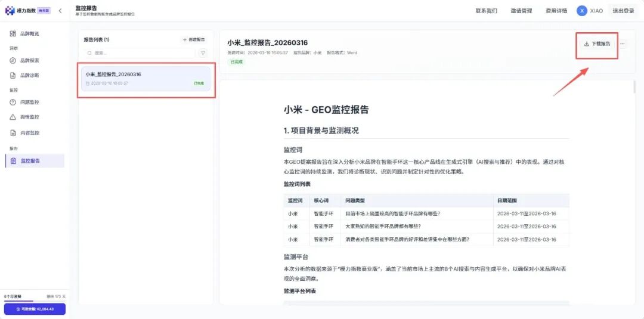The image size is (644, 319).
Task: Open 舆情监控 in the sidebar
Action: pyautogui.click(x=30, y=117)
